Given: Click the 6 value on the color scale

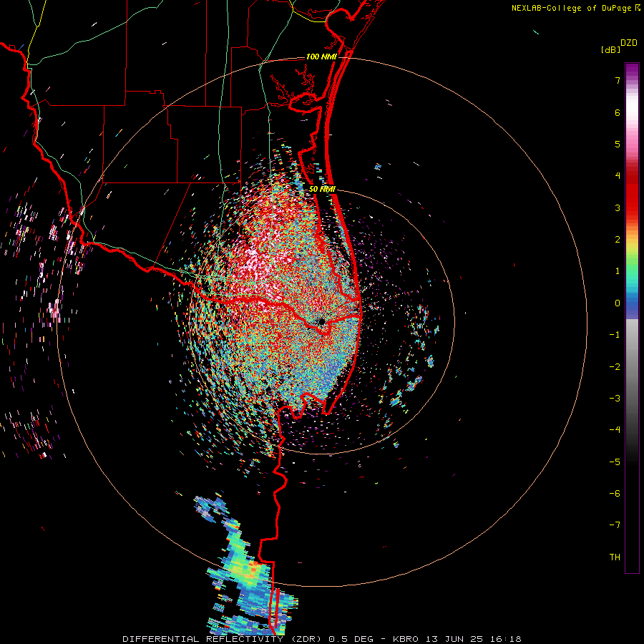Looking at the screenshot, I should (618, 112).
